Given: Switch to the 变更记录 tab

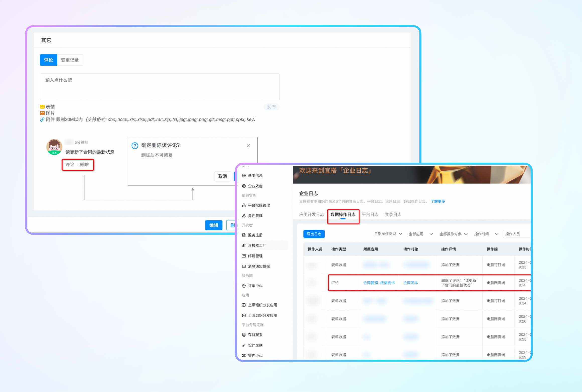Looking at the screenshot, I should (x=70, y=60).
